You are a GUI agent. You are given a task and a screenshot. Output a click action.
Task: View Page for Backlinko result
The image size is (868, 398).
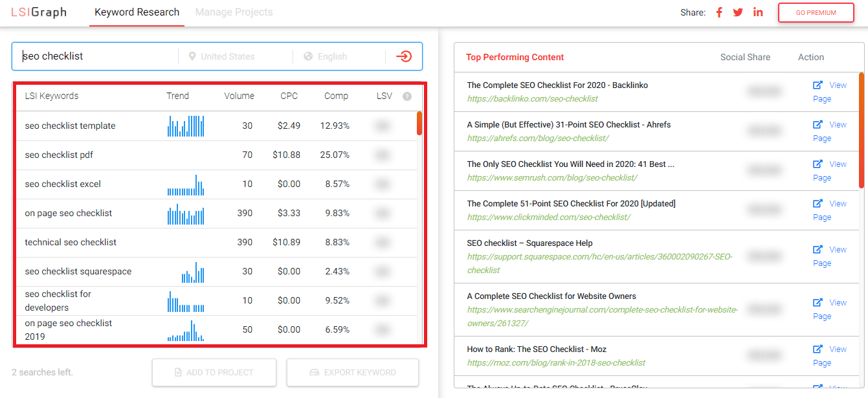tap(830, 92)
